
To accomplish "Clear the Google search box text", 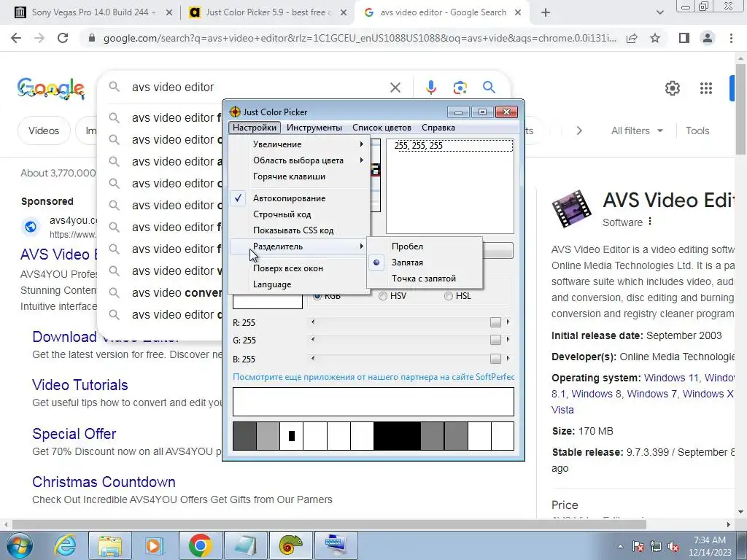I will pos(395,87).
